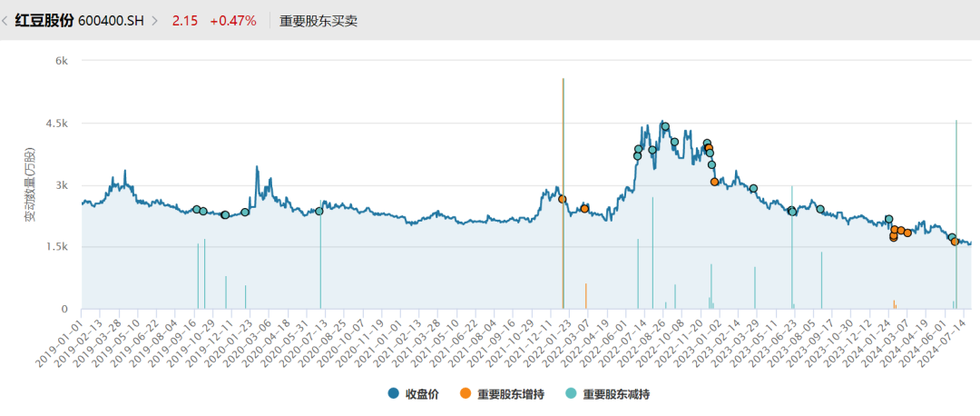
Task: Click the current price 2.15
Action: click(185, 20)
